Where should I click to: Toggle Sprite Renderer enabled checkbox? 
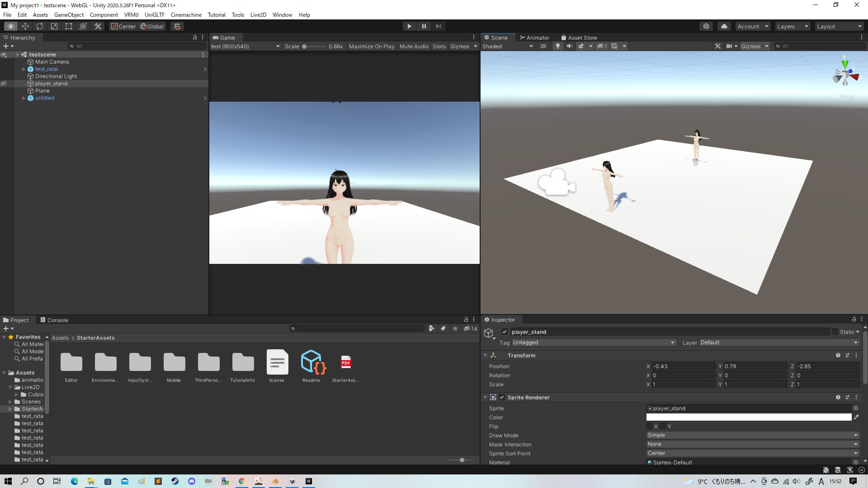coord(502,397)
